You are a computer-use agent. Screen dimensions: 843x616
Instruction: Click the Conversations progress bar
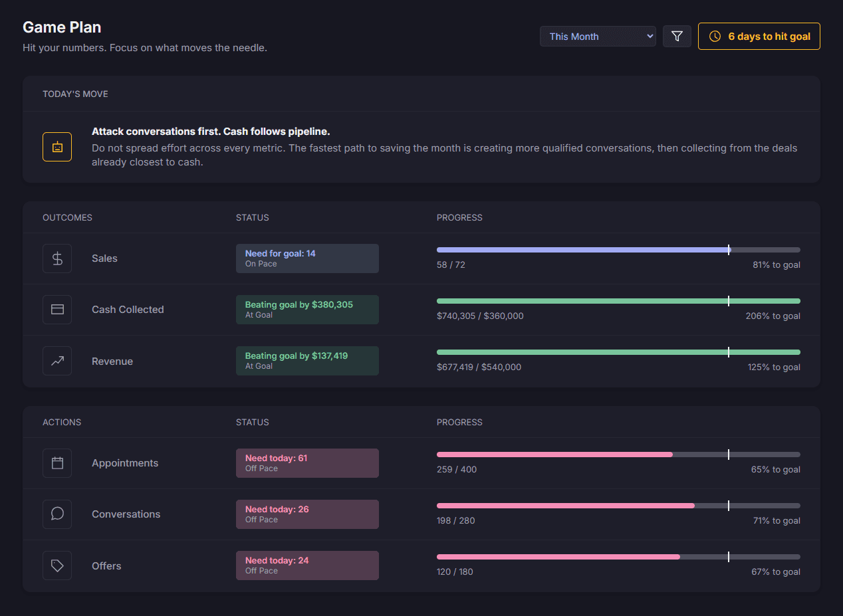pyautogui.click(x=618, y=506)
